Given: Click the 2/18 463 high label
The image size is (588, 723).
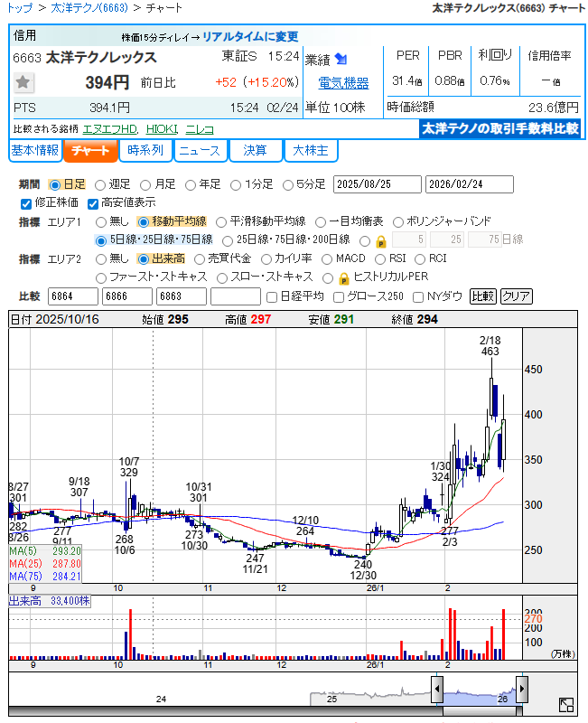Looking at the screenshot, I should tap(490, 346).
